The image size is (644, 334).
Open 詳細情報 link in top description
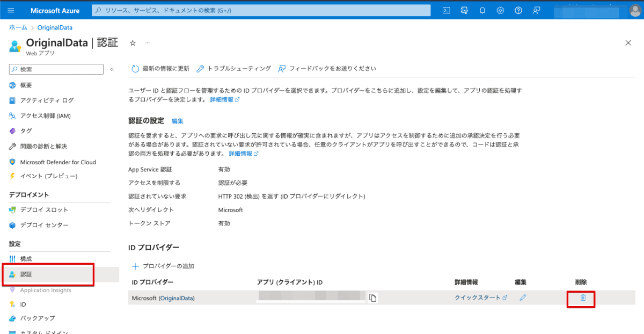pos(224,99)
